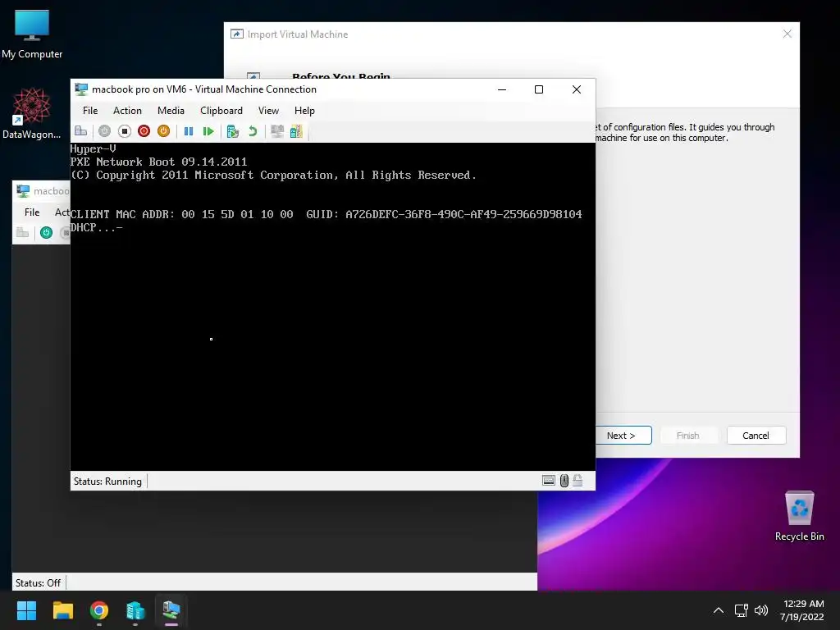Click the 'PXE Network Boot 09.14.2011' line
840x630 pixels.
point(158,162)
